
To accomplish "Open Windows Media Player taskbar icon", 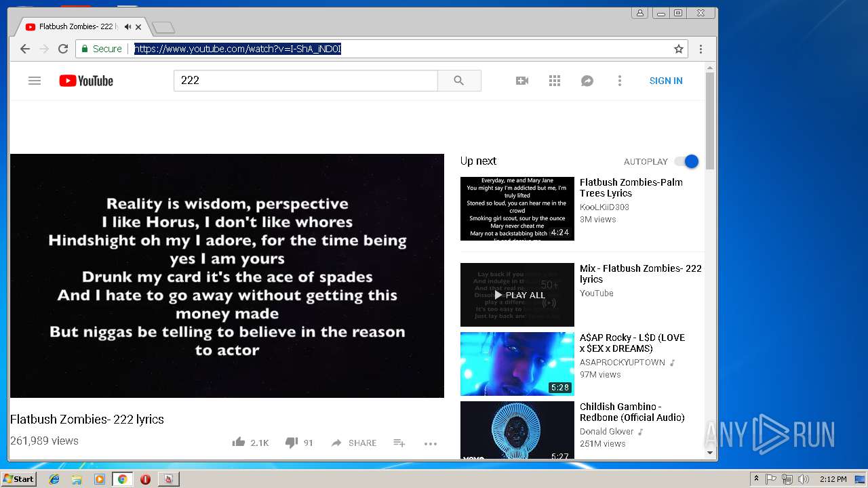I will click(100, 479).
